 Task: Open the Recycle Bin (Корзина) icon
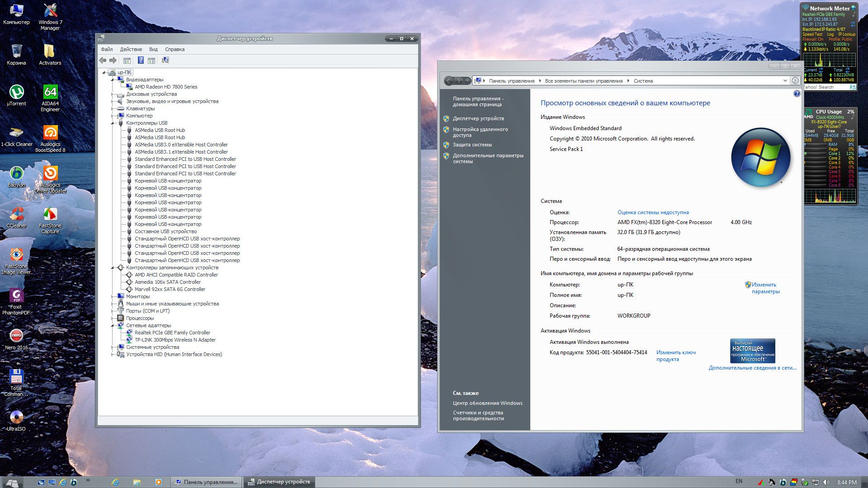click(x=16, y=55)
